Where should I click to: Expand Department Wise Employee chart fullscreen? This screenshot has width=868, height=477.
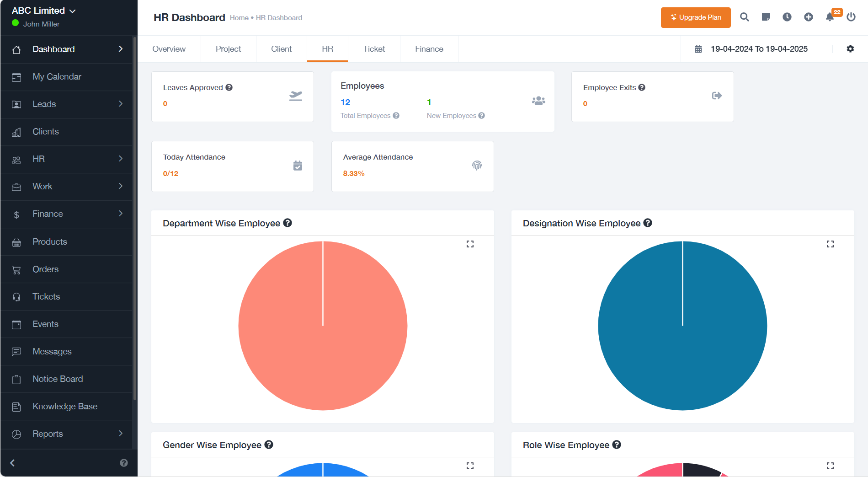[x=470, y=244]
